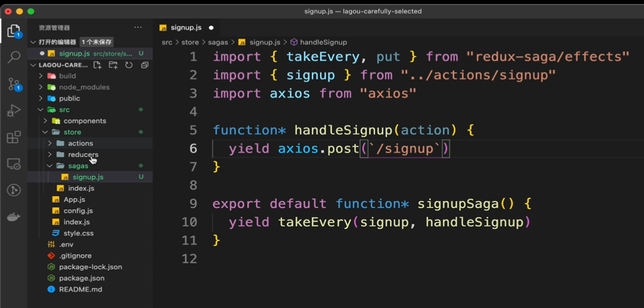Collapse all folders in explorer

[x=145, y=65]
